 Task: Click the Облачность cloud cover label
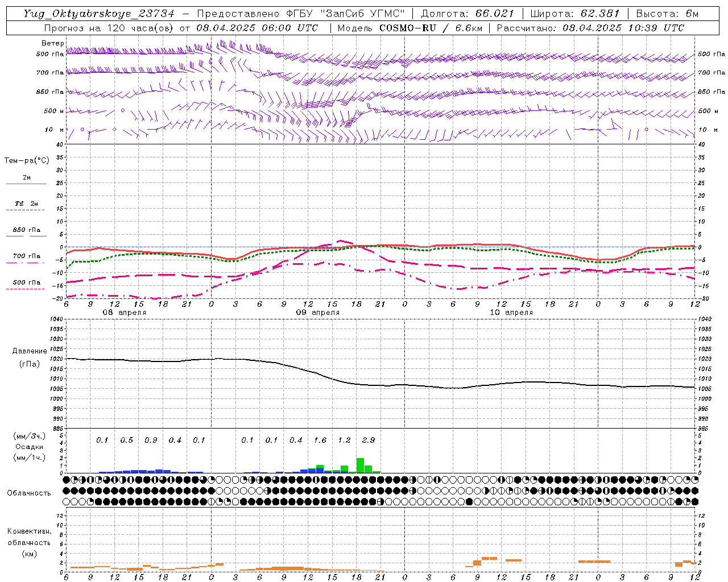[29, 493]
